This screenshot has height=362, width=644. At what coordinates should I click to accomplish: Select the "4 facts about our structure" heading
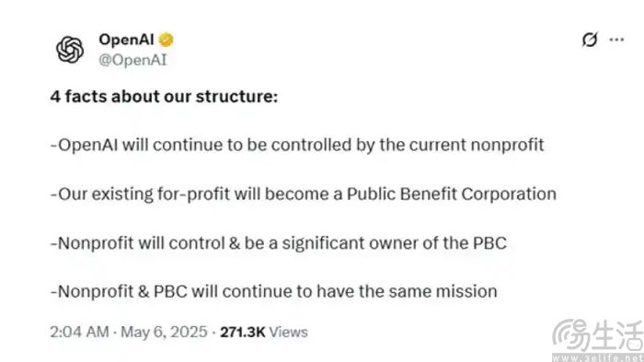(x=164, y=97)
